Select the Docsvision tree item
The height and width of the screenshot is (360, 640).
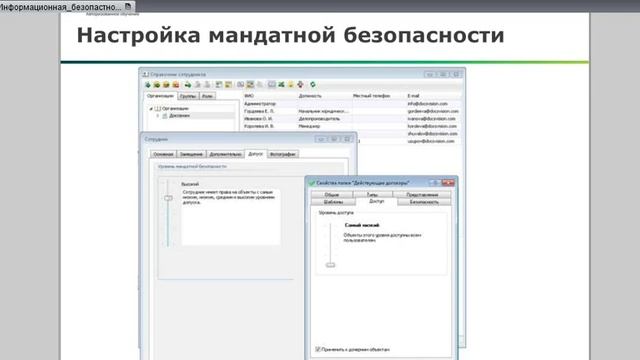(179, 116)
